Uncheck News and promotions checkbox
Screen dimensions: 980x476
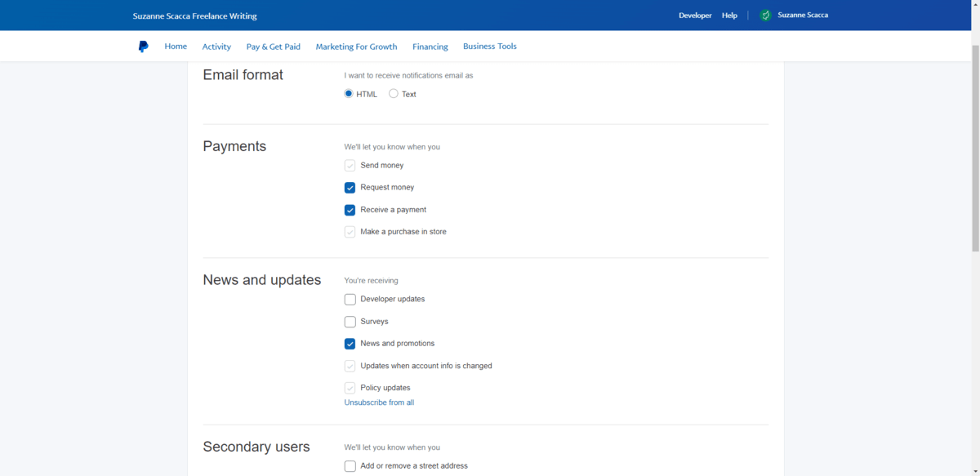[350, 344]
